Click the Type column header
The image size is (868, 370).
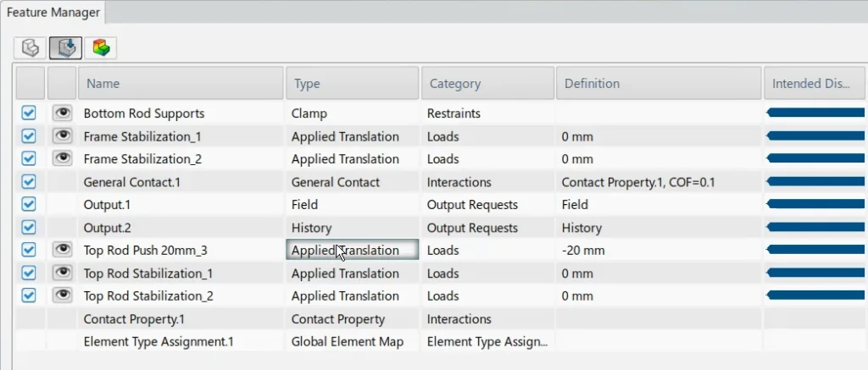coord(352,84)
